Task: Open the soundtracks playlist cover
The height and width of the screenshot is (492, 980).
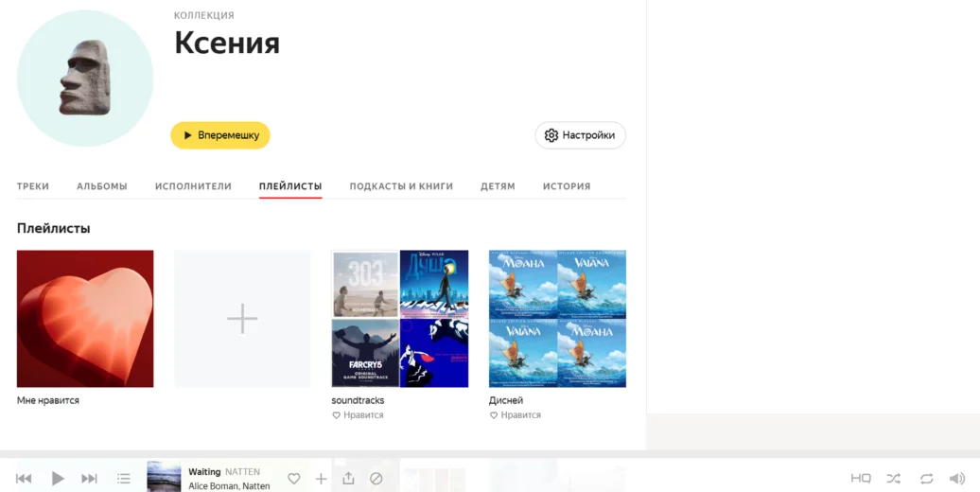Action: [400, 319]
